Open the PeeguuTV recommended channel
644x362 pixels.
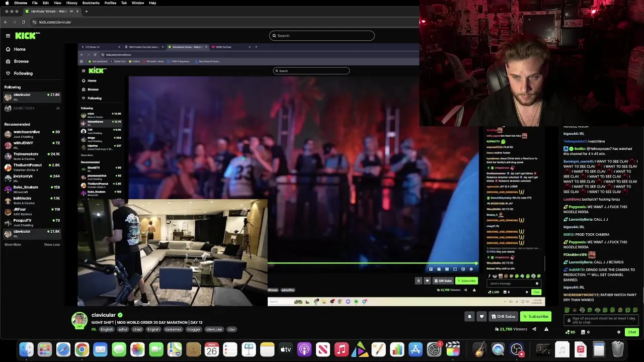coord(32,222)
